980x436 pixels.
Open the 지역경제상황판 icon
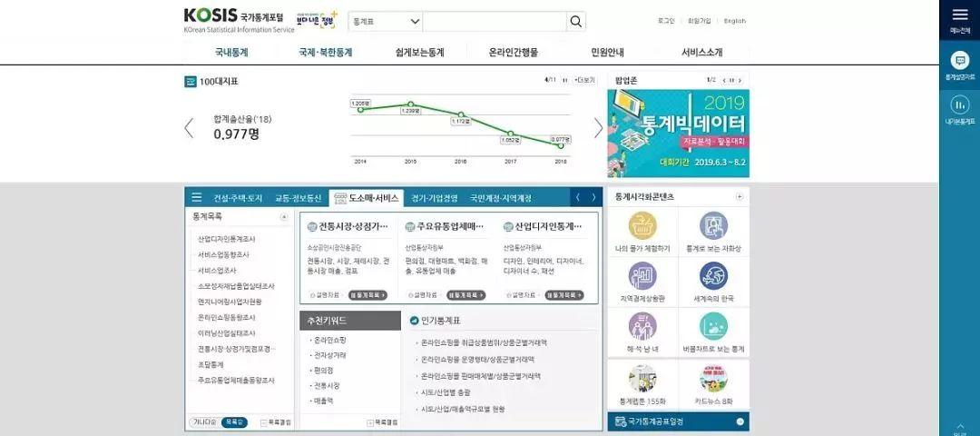pos(642,276)
